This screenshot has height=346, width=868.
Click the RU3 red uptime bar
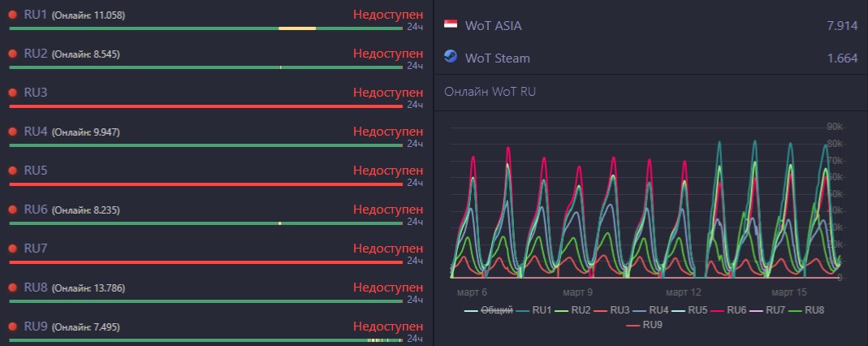coord(206,106)
